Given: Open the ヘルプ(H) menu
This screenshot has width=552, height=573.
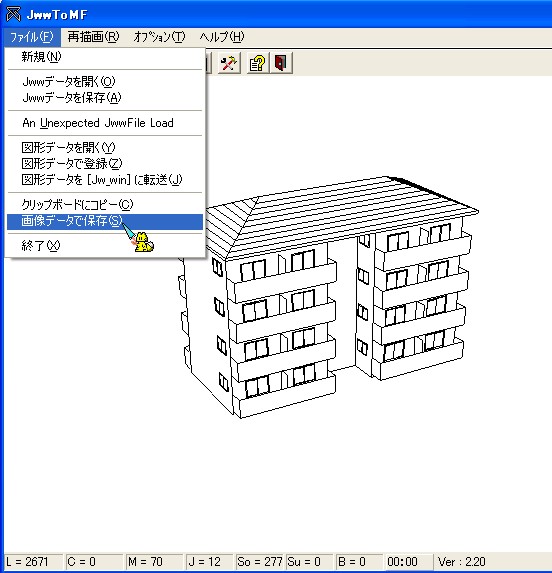Looking at the screenshot, I should coord(222,37).
